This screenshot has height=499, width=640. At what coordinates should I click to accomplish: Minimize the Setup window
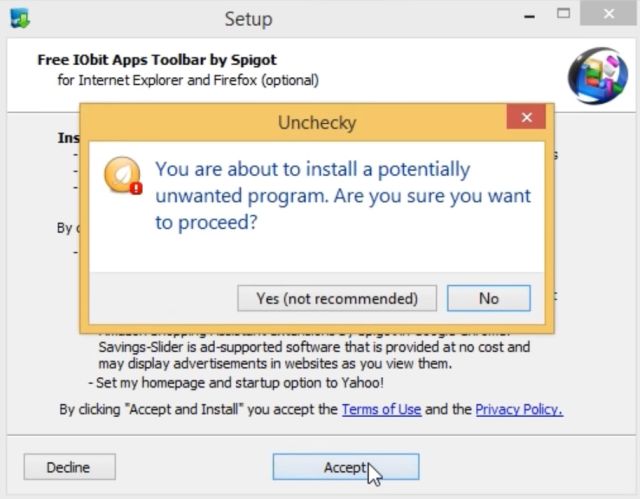tap(529, 16)
